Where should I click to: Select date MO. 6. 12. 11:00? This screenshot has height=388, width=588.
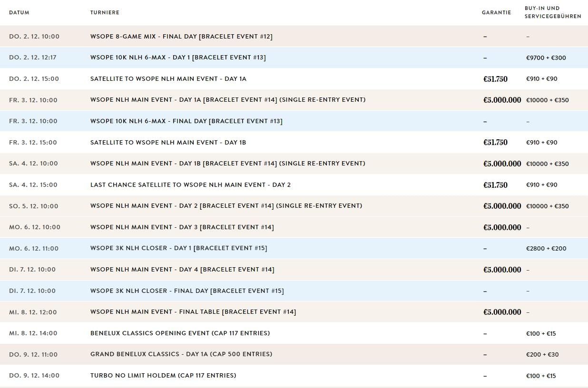[x=34, y=249]
